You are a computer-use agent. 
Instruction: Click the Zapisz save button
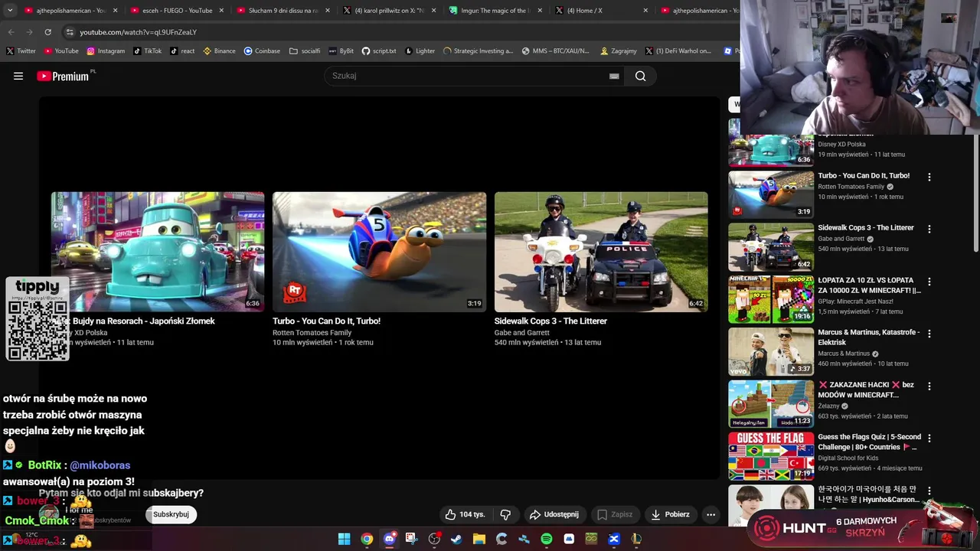coord(615,514)
